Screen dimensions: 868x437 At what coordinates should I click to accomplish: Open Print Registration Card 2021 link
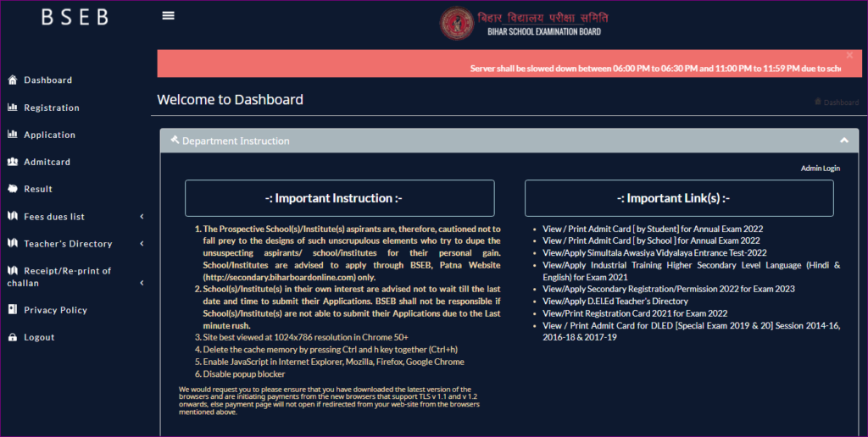(635, 313)
